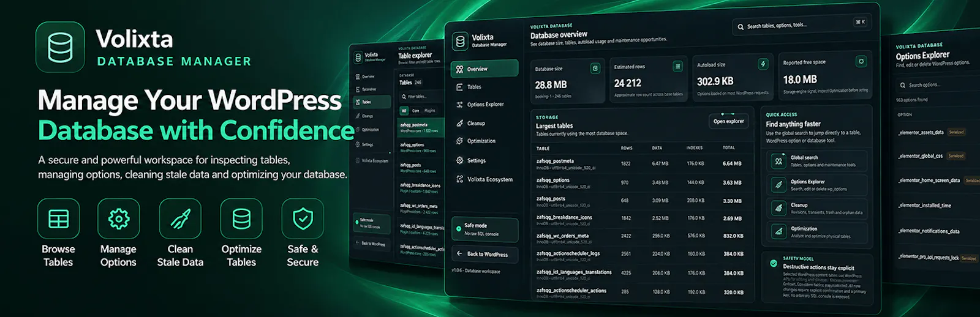Click _elementor_pro_api_requests_lock in Options Explorer

pos(929,258)
